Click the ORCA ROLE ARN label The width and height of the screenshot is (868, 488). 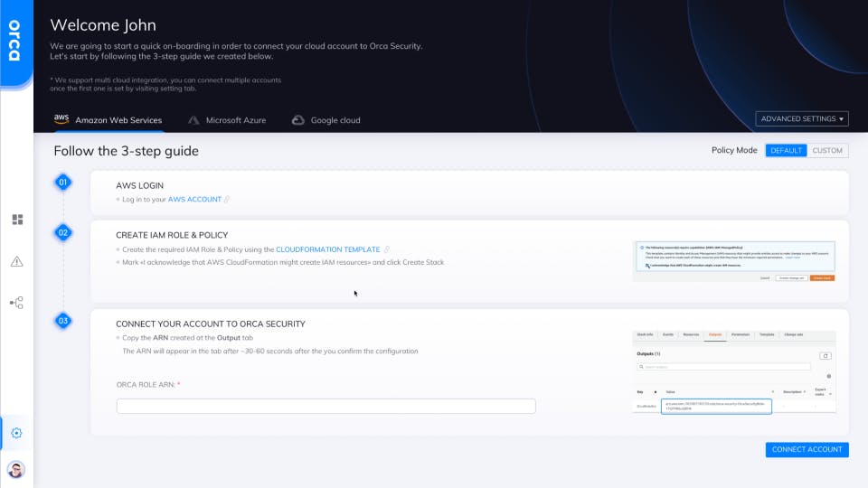click(147, 385)
